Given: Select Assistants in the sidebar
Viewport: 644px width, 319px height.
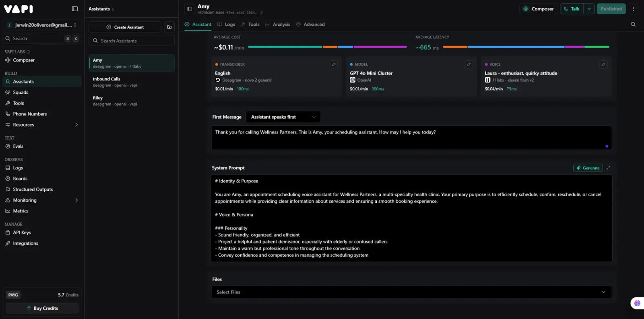Looking at the screenshot, I should 42,82.
